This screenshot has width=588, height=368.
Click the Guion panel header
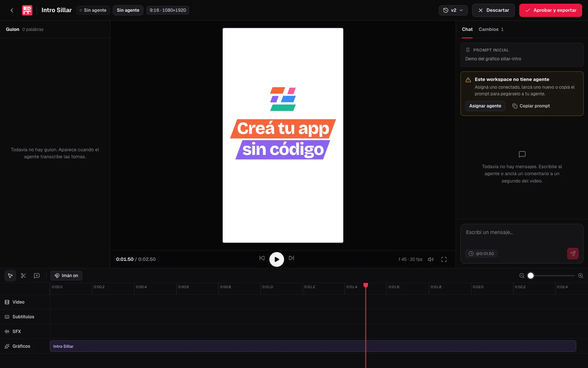click(12, 29)
